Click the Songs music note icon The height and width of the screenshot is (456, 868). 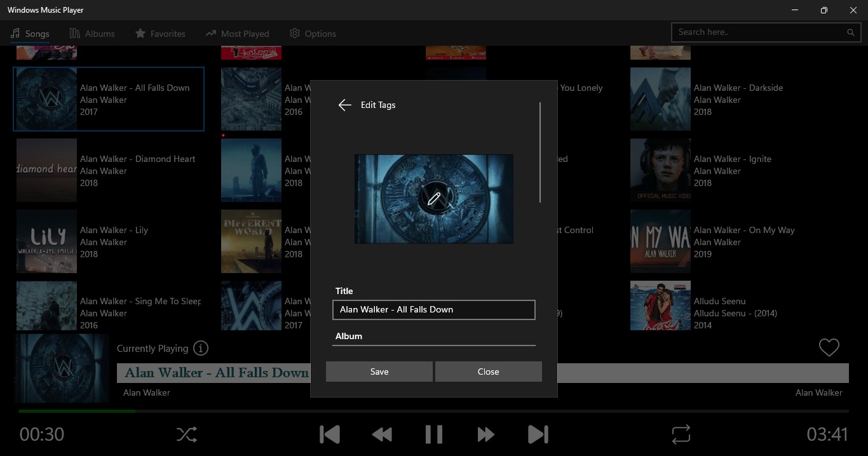coord(15,33)
